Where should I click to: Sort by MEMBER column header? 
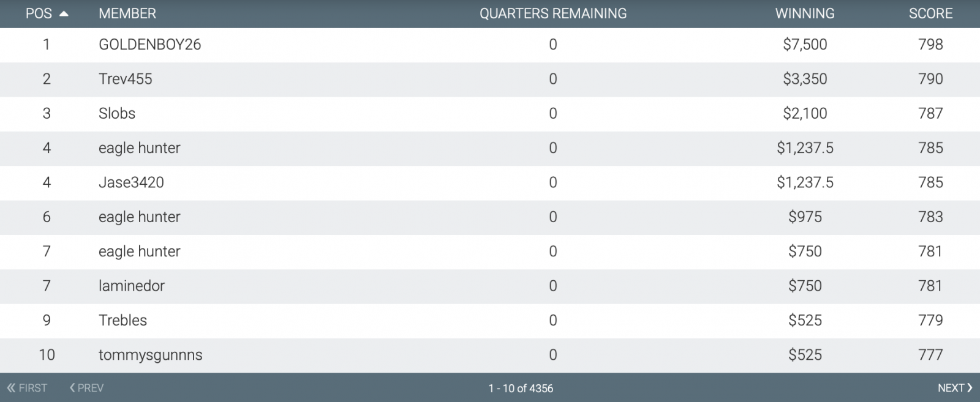coord(127,13)
